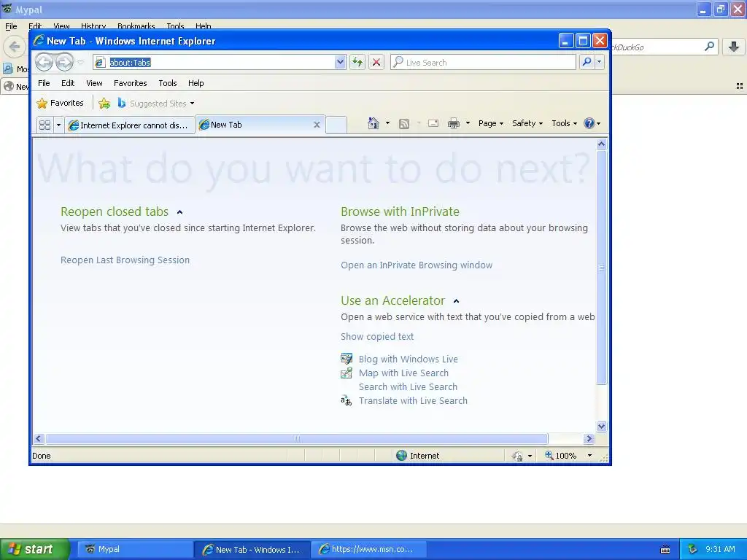Viewport: 747px width, 560px height.
Task: Click the on-screen keyboard tray icon
Action: 665,550
